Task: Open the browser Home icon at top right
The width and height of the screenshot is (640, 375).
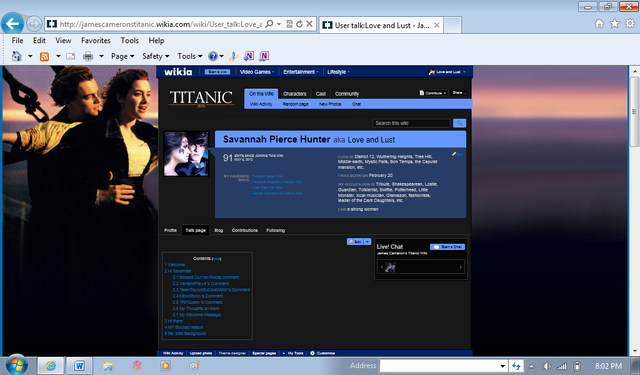Action: coord(599,24)
